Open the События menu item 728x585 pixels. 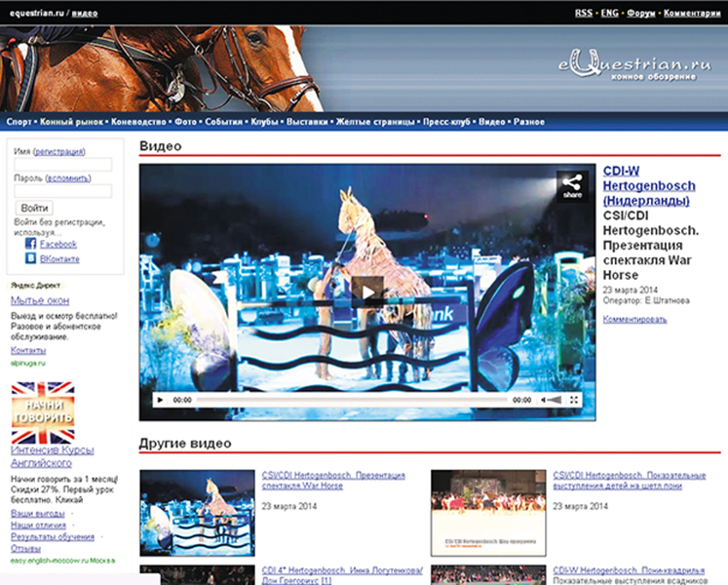(x=224, y=122)
